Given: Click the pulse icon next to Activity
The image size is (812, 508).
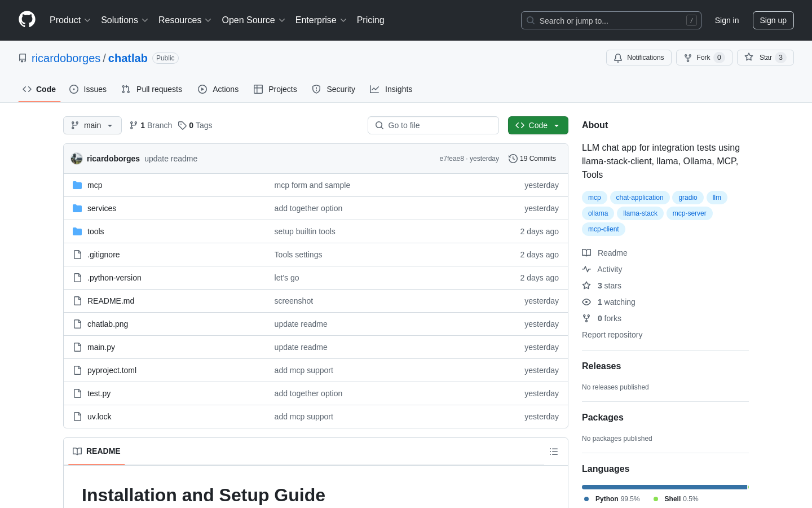Looking at the screenshot, I should [586, 269].
